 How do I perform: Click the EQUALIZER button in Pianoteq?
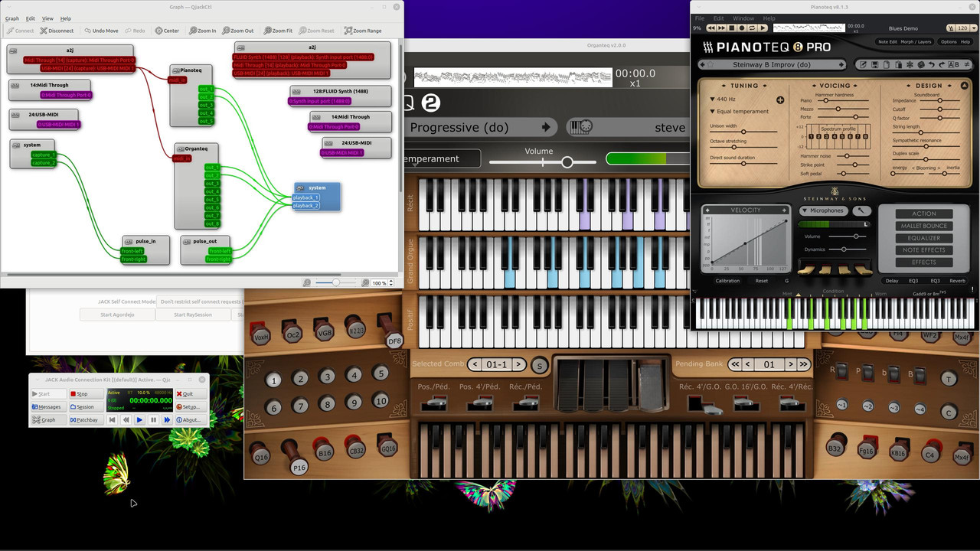tap(923, 238)
